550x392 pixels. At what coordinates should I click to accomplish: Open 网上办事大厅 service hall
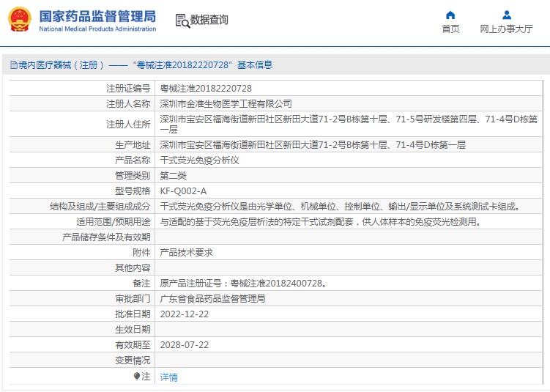point(506,29)
